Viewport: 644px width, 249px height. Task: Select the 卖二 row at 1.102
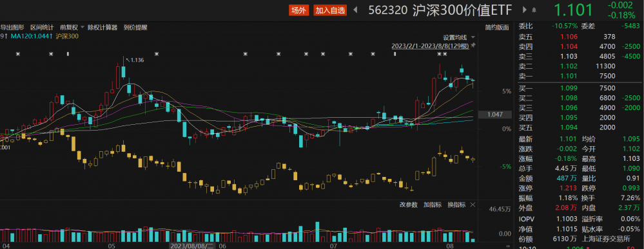click(580, 66)
